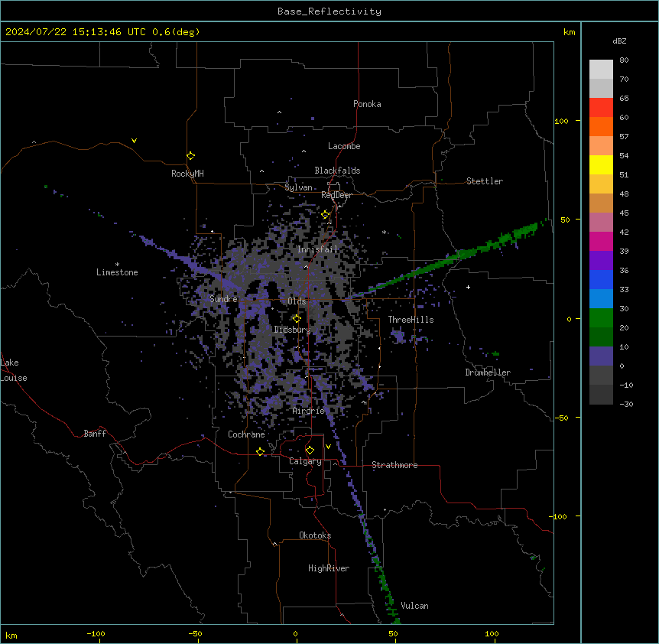Image resolution: width=659 pixels, height=644 pixels.
Task: Click the ThreeHills town label
Action: (x=411, y=320)
